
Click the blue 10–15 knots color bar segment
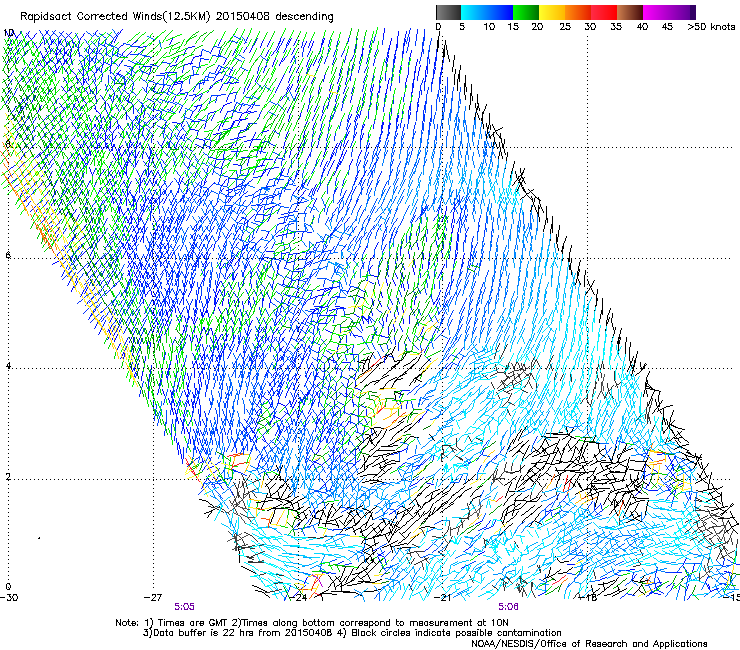click(x=500, y=12)
